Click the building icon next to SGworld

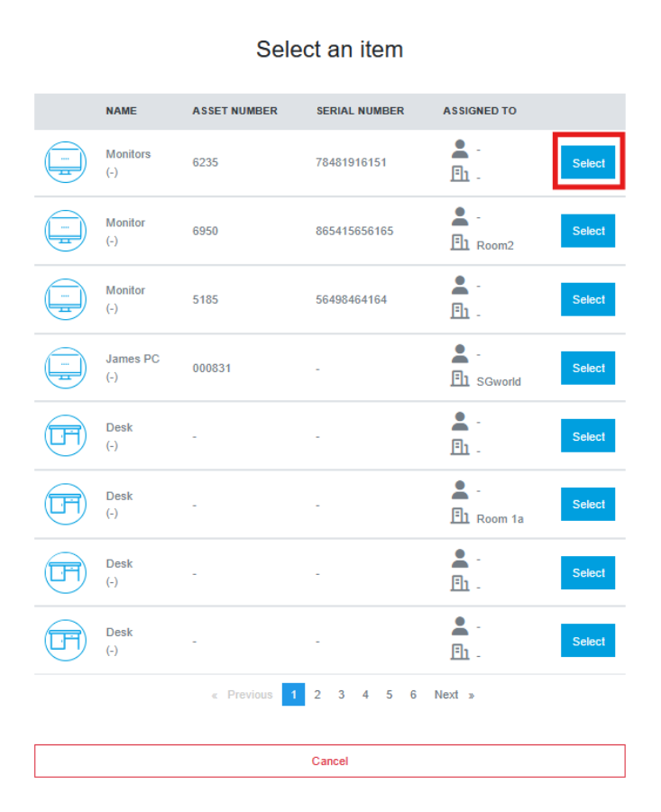(460, 379)
